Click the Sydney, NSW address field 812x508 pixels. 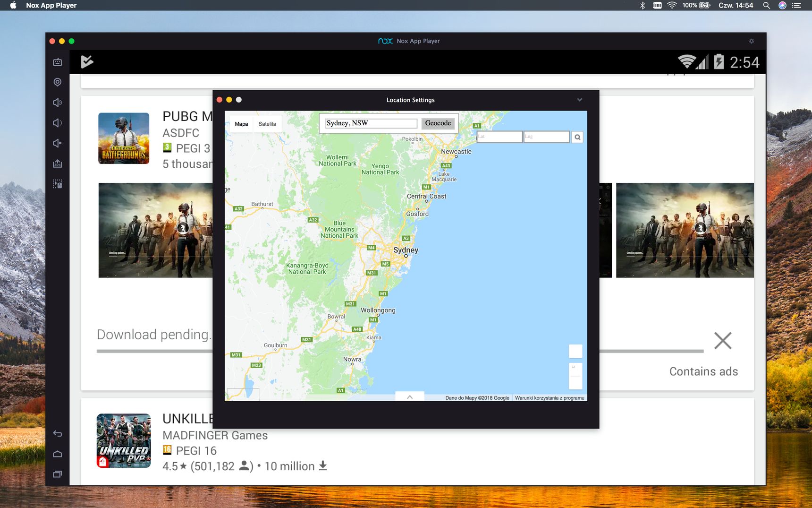coord(371,123)
